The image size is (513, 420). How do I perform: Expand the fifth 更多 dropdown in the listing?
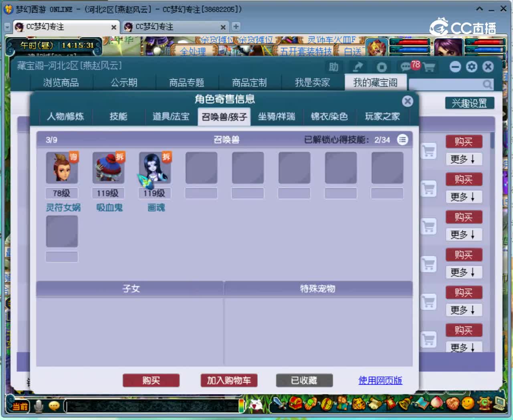[464, 310]
